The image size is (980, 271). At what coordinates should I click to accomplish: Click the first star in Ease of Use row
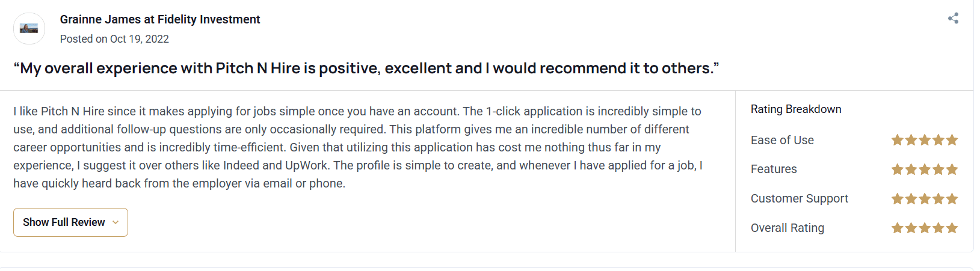898,140
